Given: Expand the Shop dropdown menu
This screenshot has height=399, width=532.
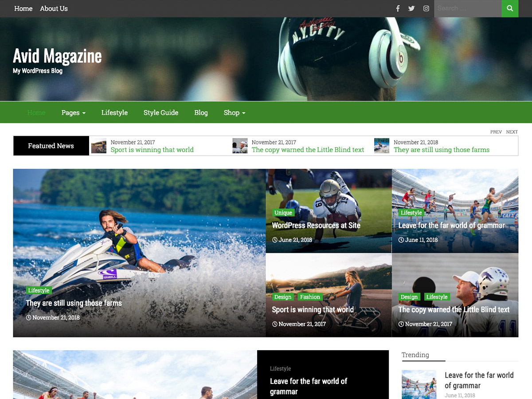Looking at the screenshot, I should click(234, 113).
